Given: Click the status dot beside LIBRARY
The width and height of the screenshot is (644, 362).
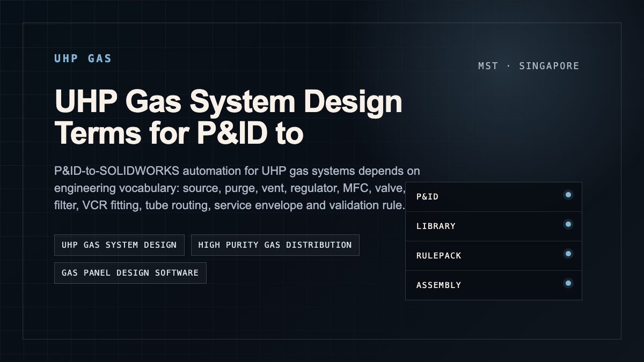Looking at the screenshot, I should 568,224.
